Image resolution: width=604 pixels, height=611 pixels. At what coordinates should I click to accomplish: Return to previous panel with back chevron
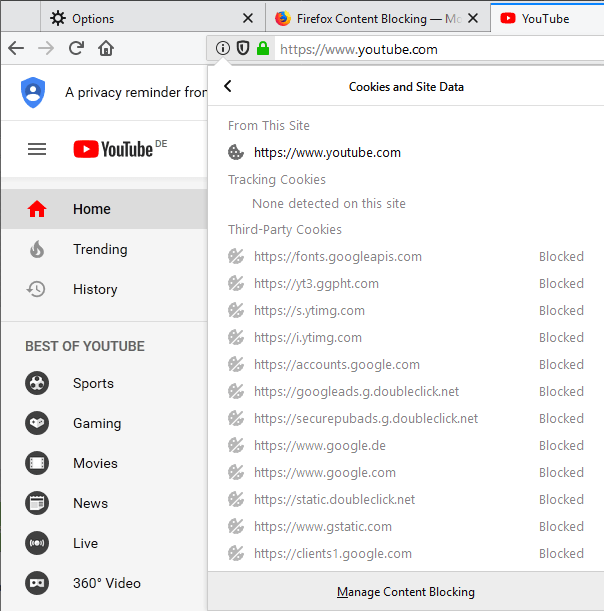click(x=228, y=86)
